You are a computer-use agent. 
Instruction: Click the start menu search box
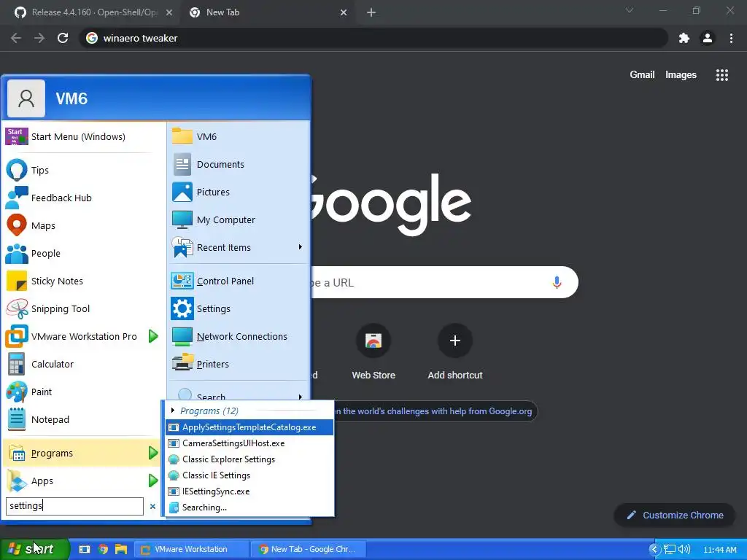[74, 506]
